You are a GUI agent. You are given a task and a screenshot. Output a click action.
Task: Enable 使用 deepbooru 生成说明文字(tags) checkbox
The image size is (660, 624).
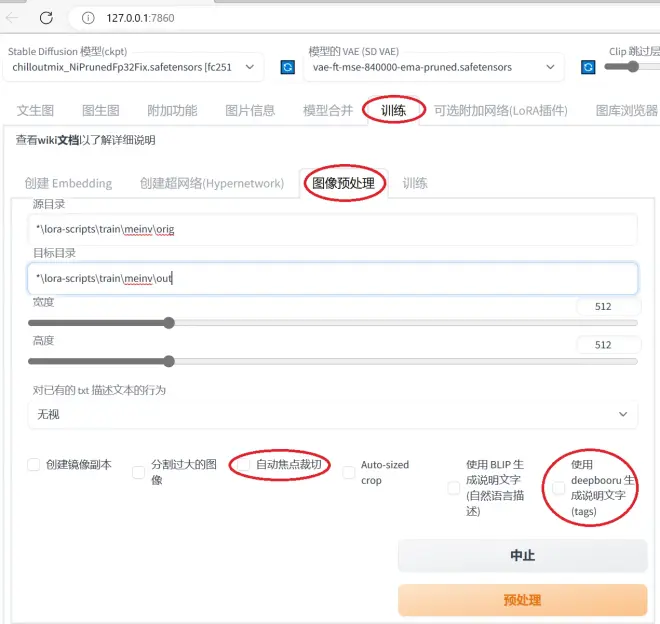click(x=559, y=488)
